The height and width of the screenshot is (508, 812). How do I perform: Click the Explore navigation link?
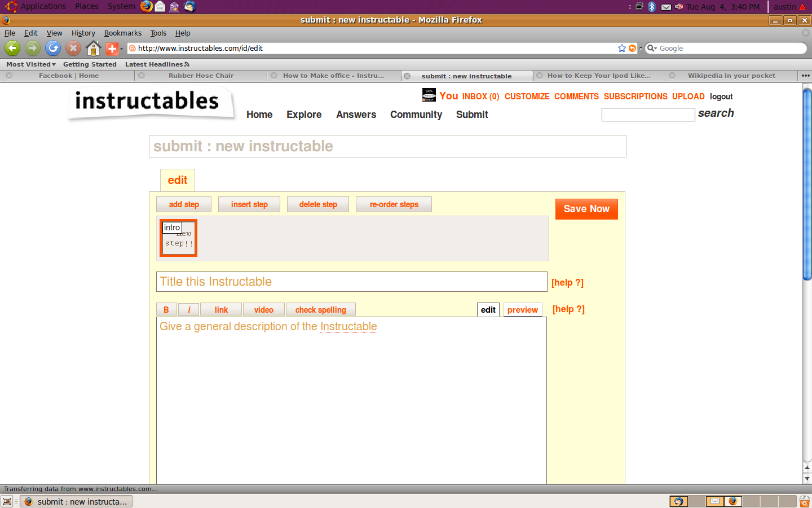(x=304, y=115)
